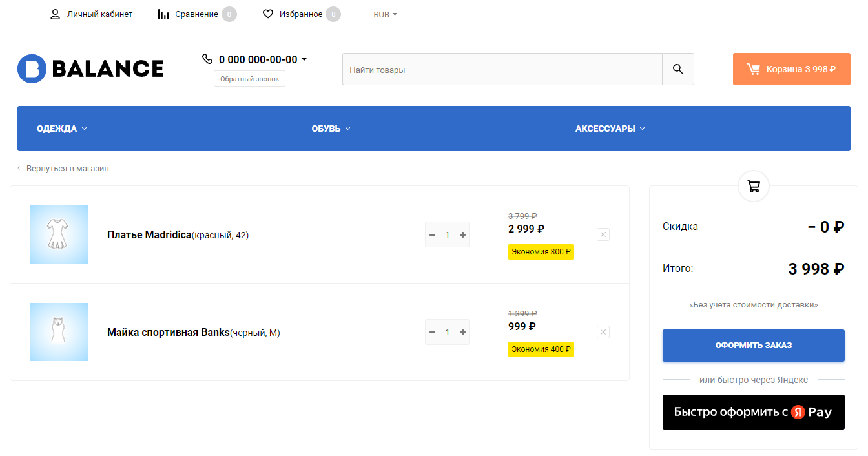The height and width of the screenshot is (456, 868).
Task: Open the Сравнение bar chart icon
Action: (x=163, y=14)
